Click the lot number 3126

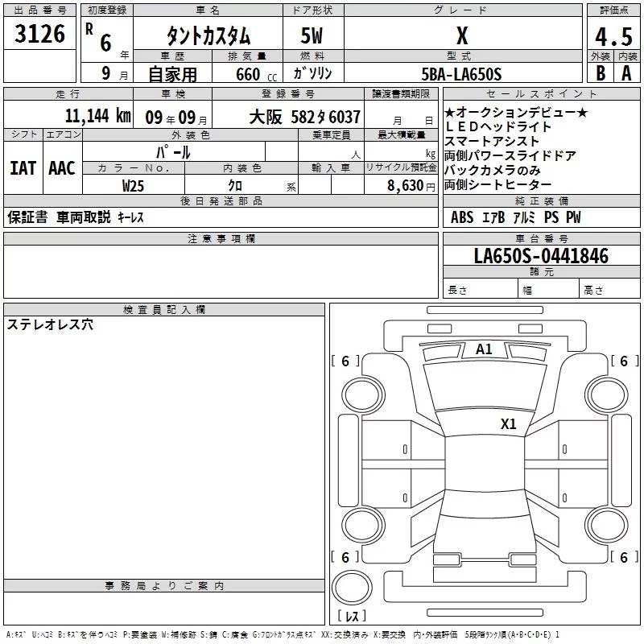point(39,34)
